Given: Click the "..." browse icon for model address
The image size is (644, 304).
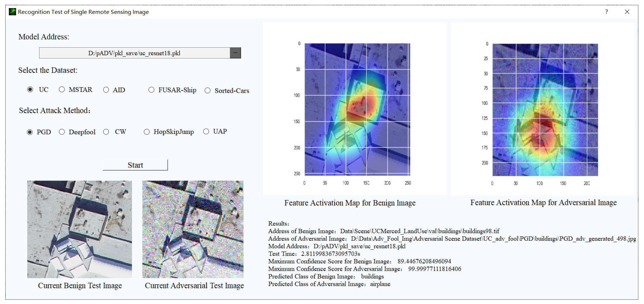Looking at the screenshot, I should [235, 53].
